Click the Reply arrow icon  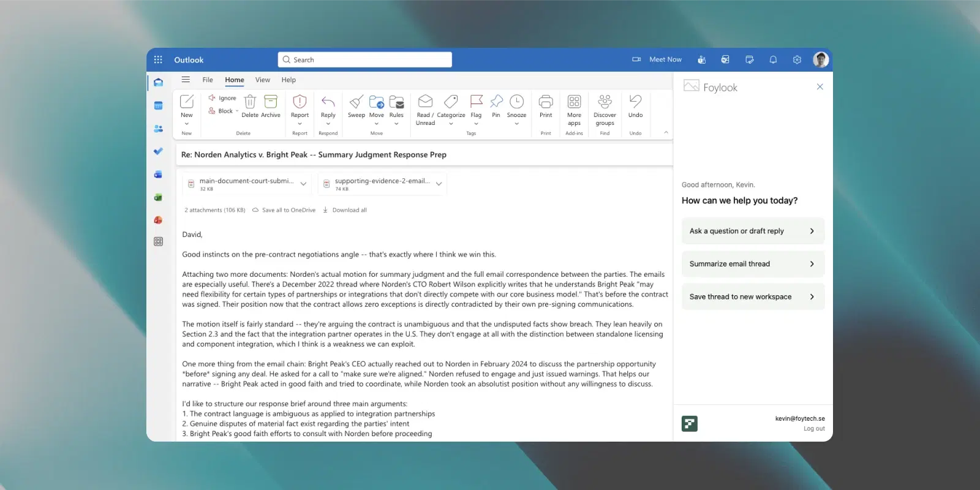click(x=328, y=101)
